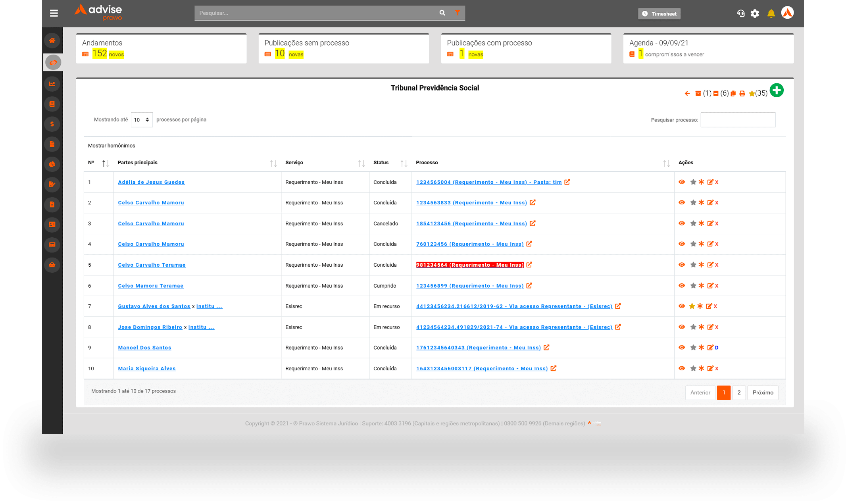Screen dimensions: 846x504
Task: Open Maria Siqueira Alves party link
Action: coord(147,369)
